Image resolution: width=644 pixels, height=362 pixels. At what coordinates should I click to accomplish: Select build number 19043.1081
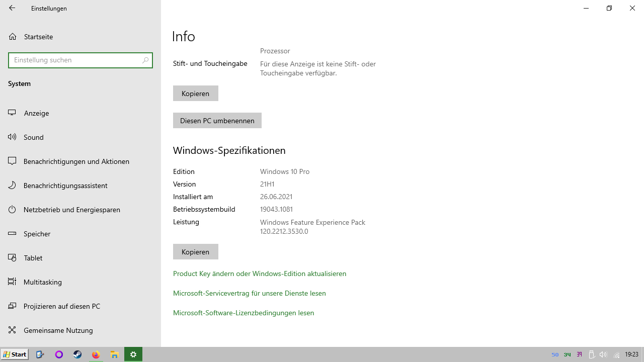tap(276, 209)
